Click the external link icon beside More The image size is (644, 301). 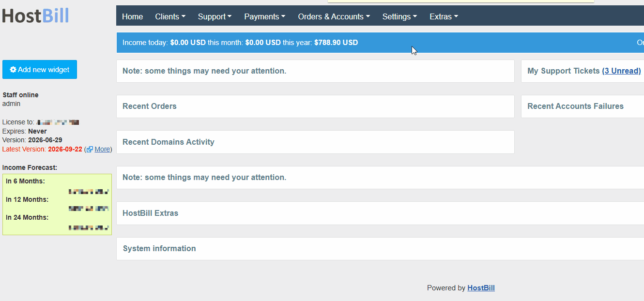(90, 150)
